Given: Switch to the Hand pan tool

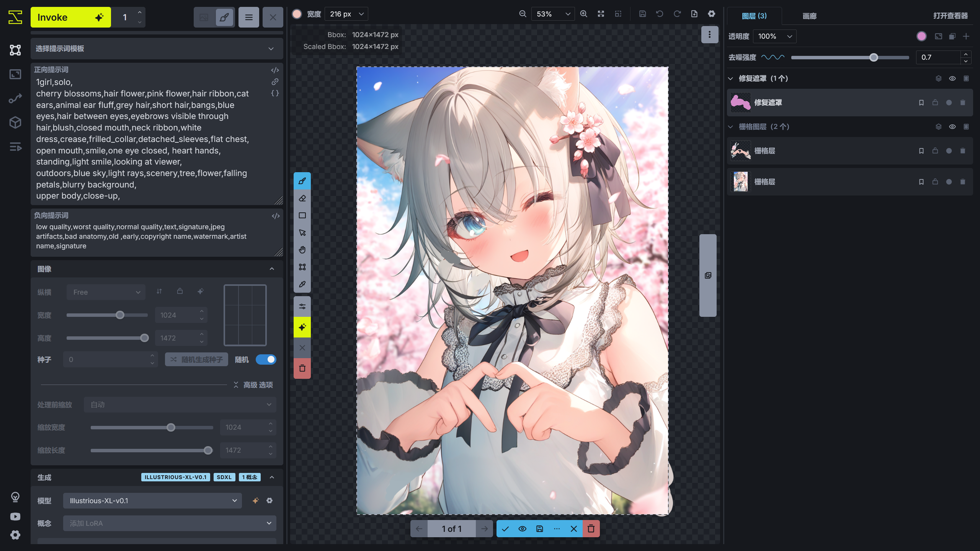Looking at the screenshot, I should pyautogui.click(x=302, y=249).
